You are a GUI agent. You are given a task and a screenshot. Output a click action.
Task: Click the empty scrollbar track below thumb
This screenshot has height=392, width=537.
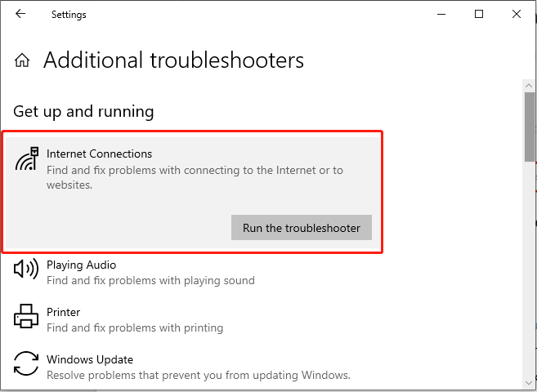pyautogui.click(x=529, y=269)
